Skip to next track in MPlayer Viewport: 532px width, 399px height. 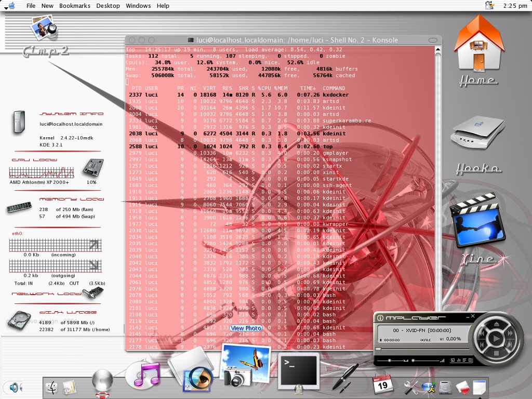tap(510, 345)
